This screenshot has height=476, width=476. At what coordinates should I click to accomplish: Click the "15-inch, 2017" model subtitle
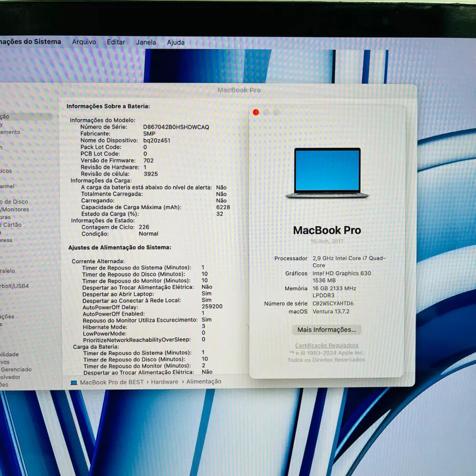tap(327, 242)
